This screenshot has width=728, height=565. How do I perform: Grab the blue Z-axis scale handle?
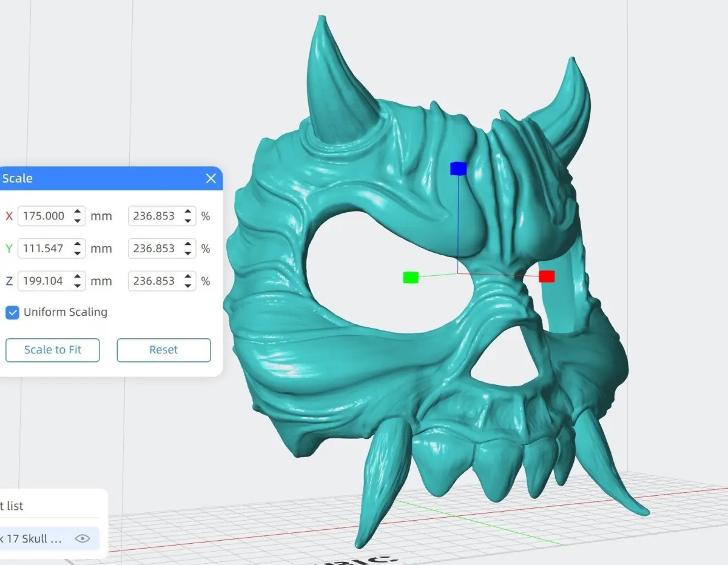458,169
